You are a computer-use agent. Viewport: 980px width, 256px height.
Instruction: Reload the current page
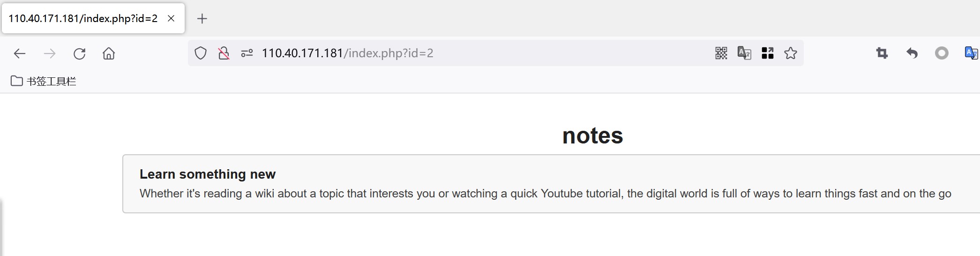click(79, 53)
